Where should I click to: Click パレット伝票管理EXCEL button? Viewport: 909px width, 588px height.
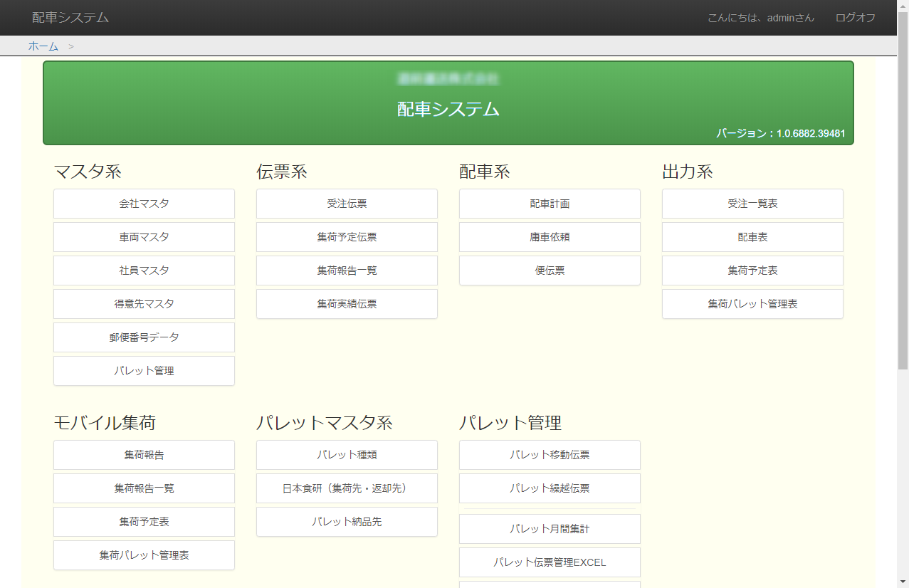[x=550, y=562]
